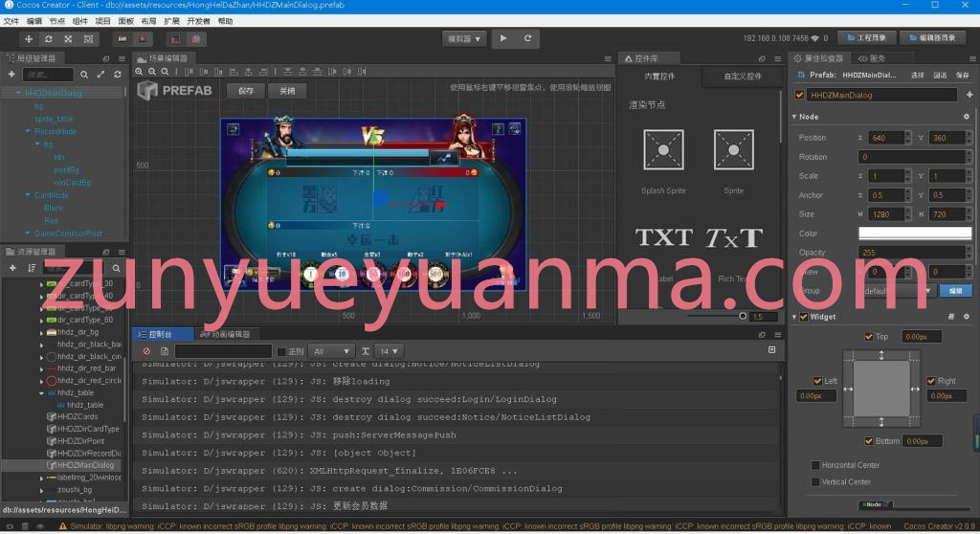Open the 节点 (Node) menu
The width and height of the screenshot is (980, 534).
point(56,21)
